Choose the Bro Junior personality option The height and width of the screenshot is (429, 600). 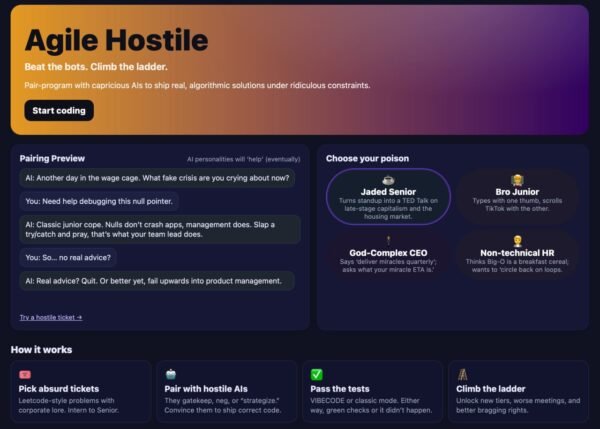(x=517, y=194)
